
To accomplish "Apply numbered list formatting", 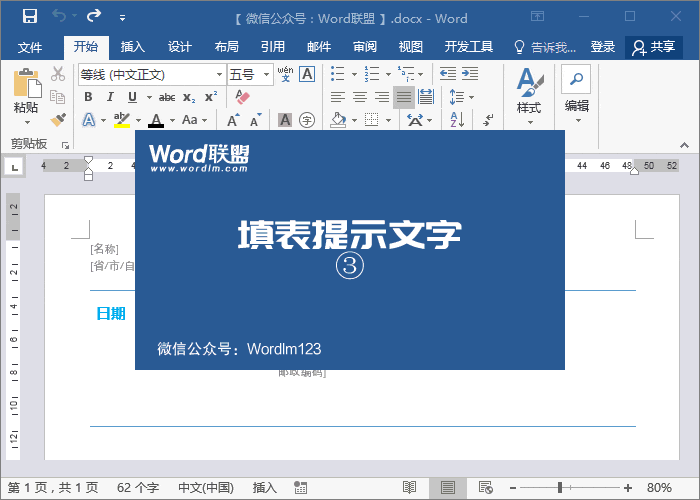I will (x=371, y=74).
